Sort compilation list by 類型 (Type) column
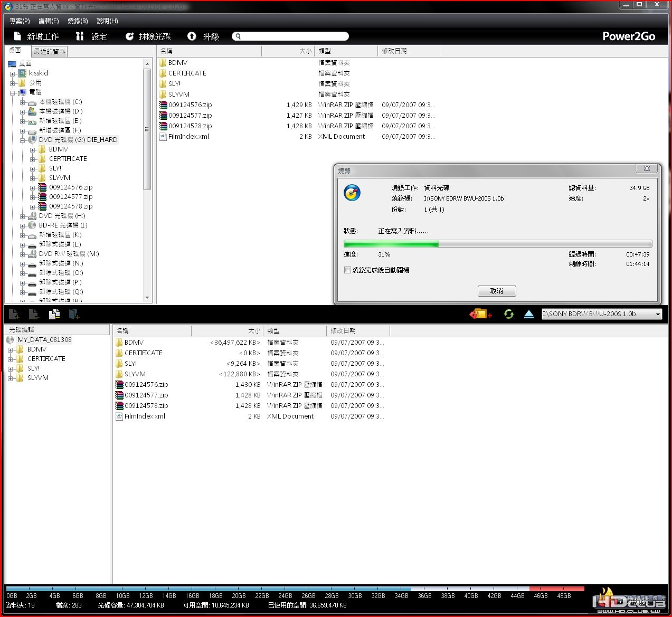672x617 pixels. (x=295, y=330)
